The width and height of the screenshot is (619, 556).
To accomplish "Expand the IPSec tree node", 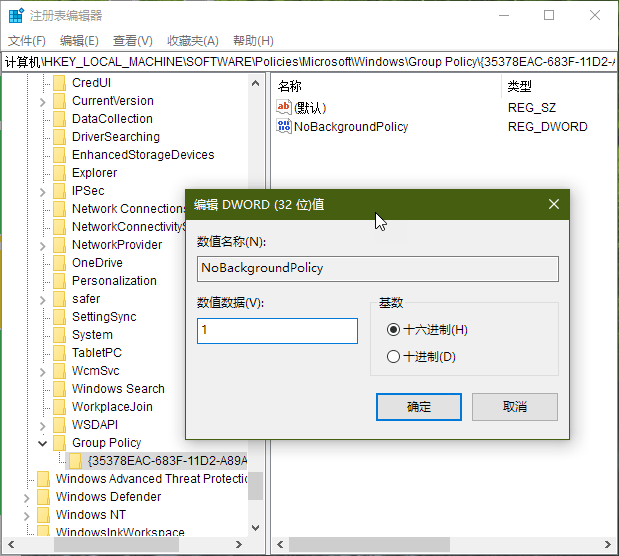I will 43,191.
